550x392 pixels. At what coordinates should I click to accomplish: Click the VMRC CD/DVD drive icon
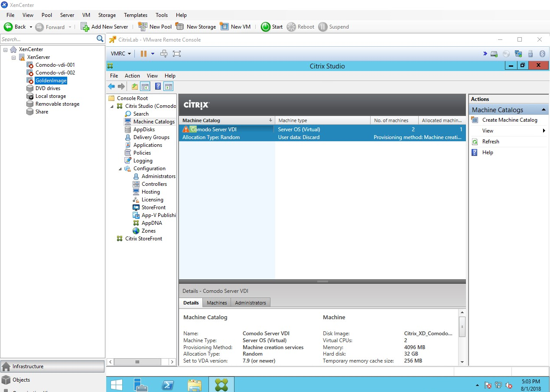506,54
